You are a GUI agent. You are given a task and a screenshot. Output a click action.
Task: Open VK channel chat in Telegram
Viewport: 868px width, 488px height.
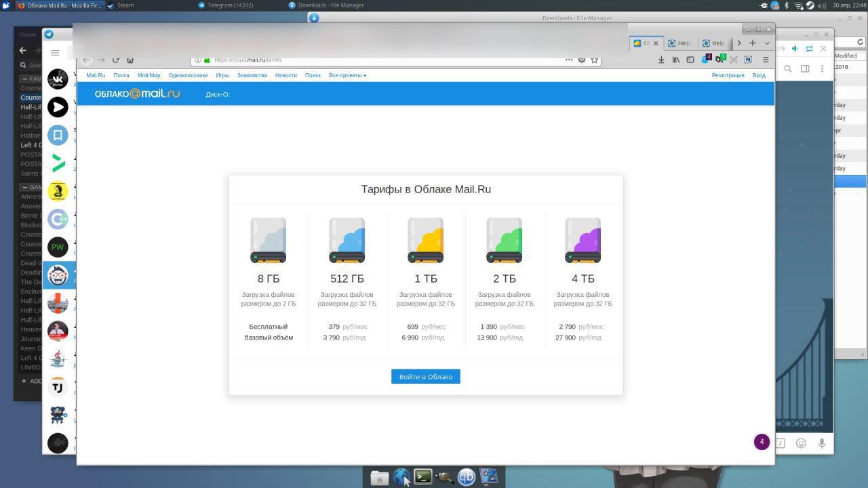click(x=58, y=79)
